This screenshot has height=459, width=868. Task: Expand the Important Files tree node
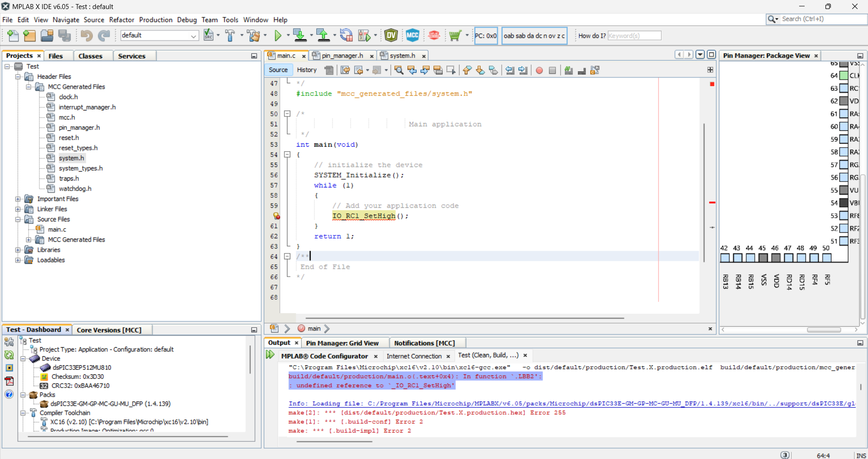[x=18, y=199]
